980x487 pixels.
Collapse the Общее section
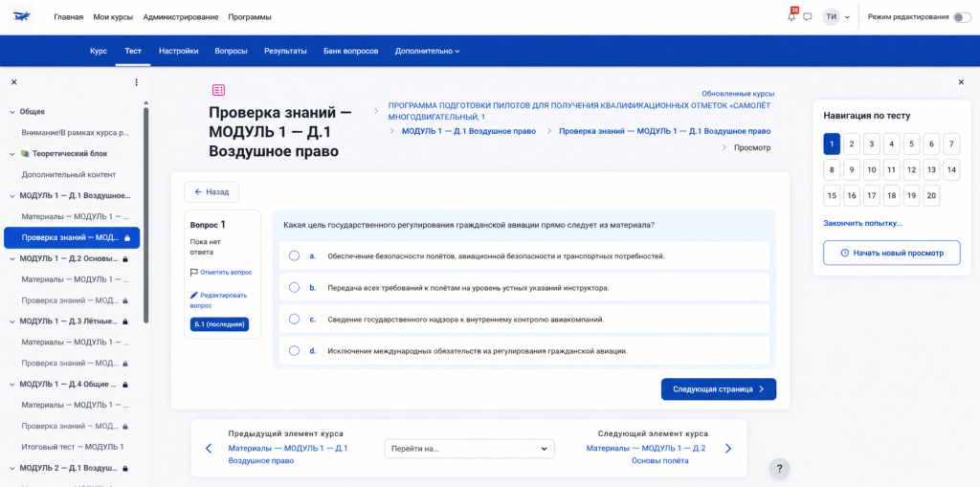11,112
